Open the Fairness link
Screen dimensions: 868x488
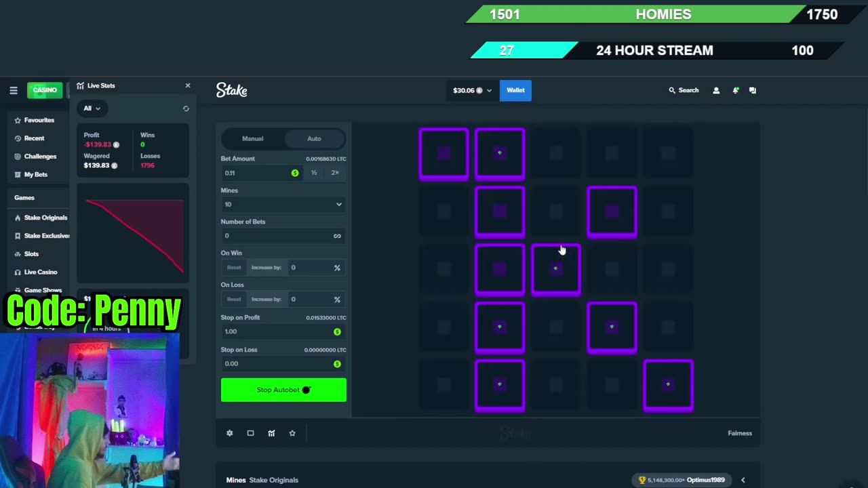coord(740,433)
